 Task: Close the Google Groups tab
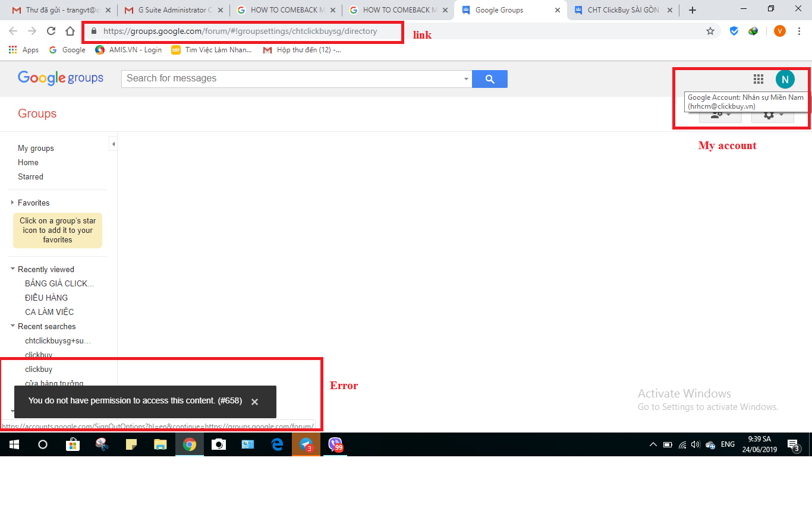[x=558, y=10]
